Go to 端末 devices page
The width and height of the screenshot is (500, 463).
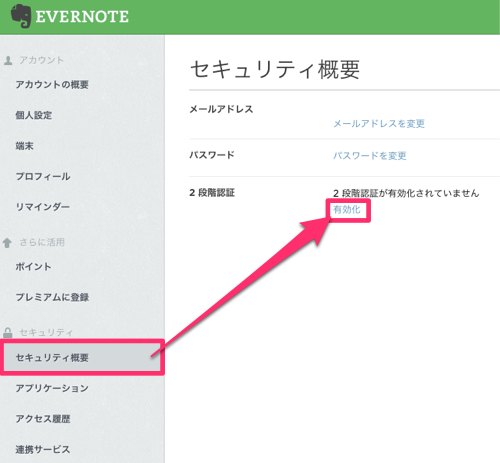tap(24, 146)
